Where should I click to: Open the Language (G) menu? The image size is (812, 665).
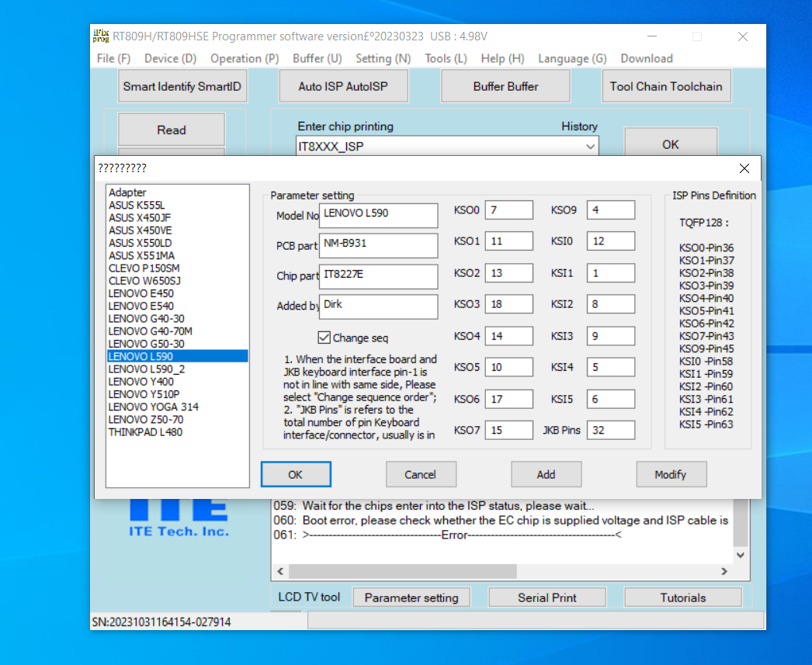point(572,58)
